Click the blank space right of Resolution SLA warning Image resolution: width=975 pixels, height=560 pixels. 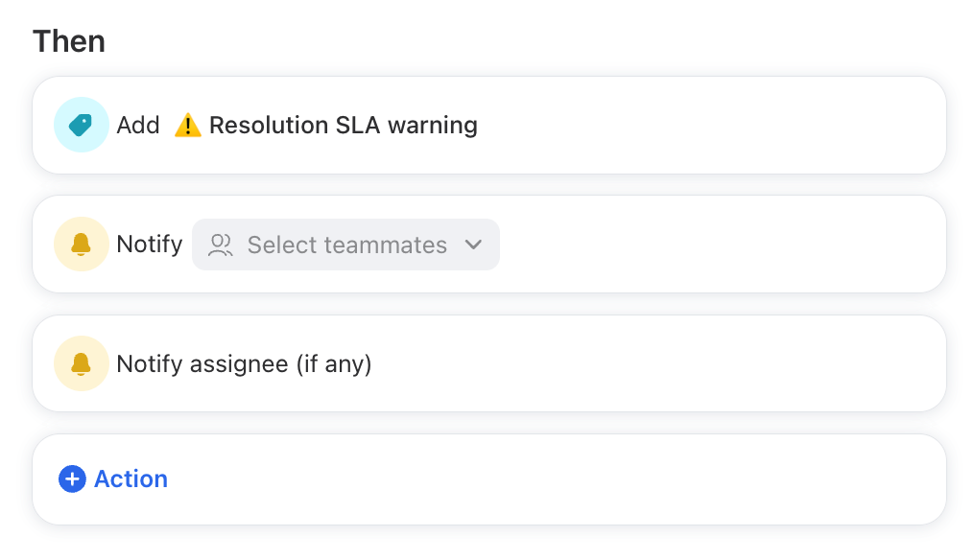pos(709,125)
